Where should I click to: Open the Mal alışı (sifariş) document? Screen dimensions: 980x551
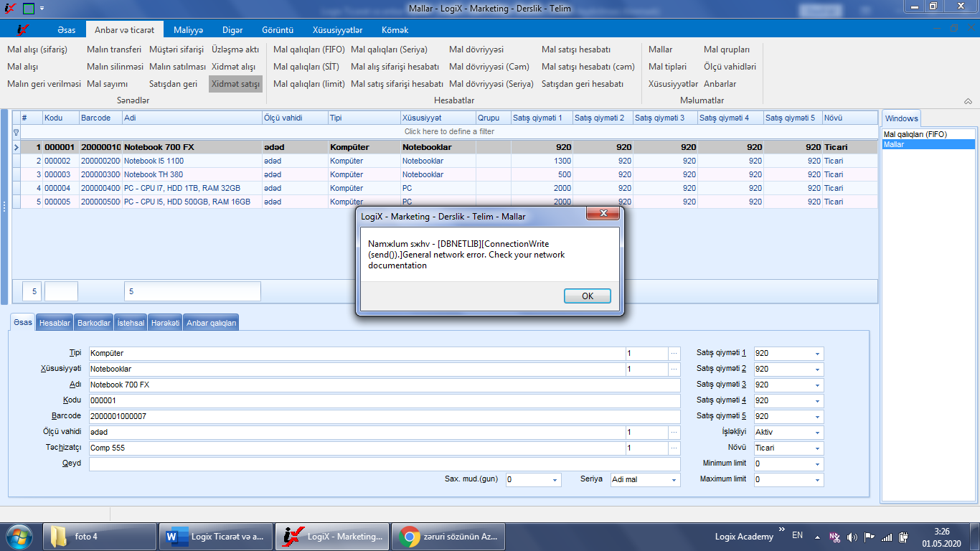pyautogui.click(x=37, y=50)
